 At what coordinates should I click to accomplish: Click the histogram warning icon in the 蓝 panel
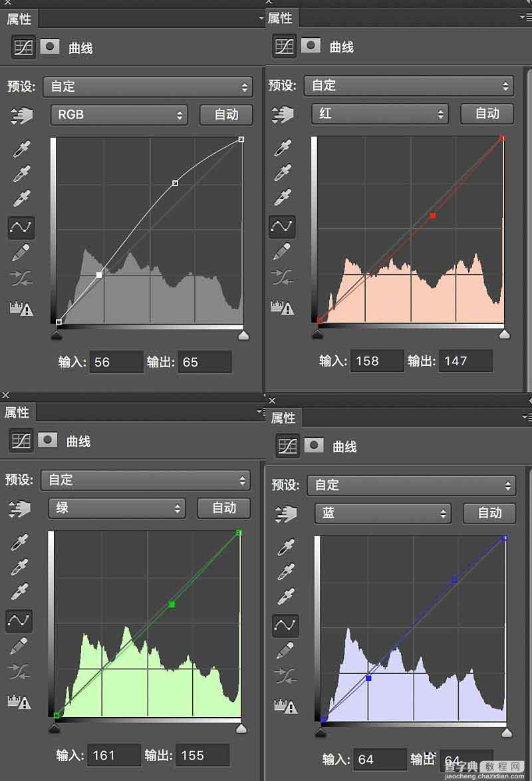[x=285, y=705]
